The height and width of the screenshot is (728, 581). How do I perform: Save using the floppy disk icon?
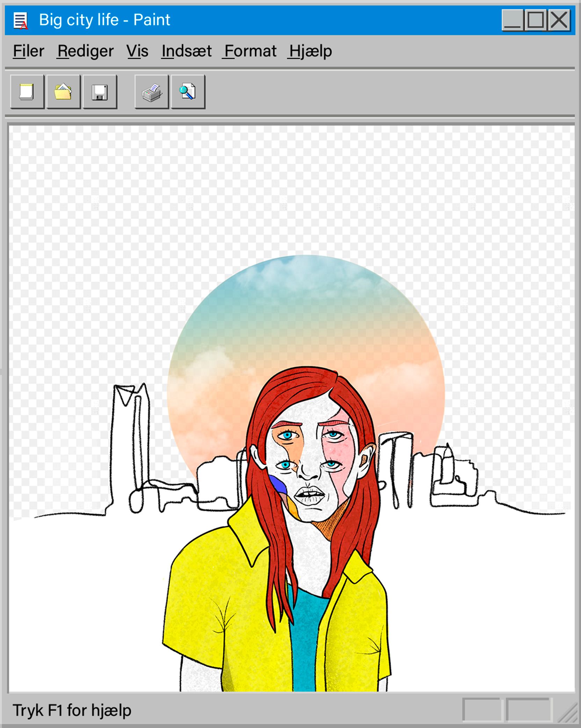tap(100, 92)
